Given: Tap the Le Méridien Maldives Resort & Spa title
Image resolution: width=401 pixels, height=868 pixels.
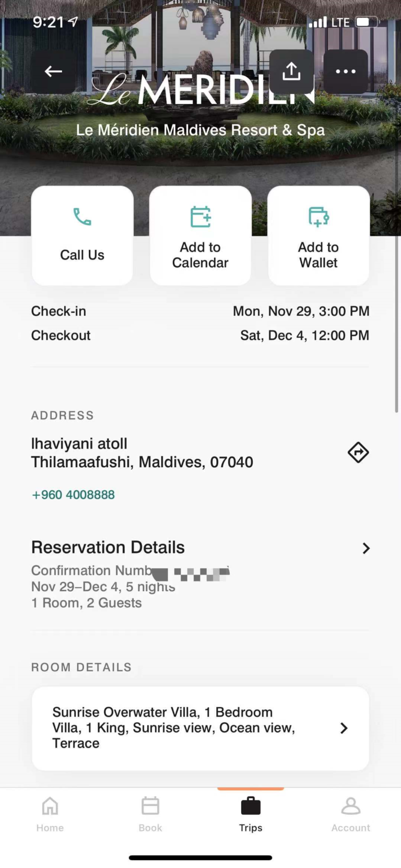Looking at the screenshot, I should click(x=200, y=130).
